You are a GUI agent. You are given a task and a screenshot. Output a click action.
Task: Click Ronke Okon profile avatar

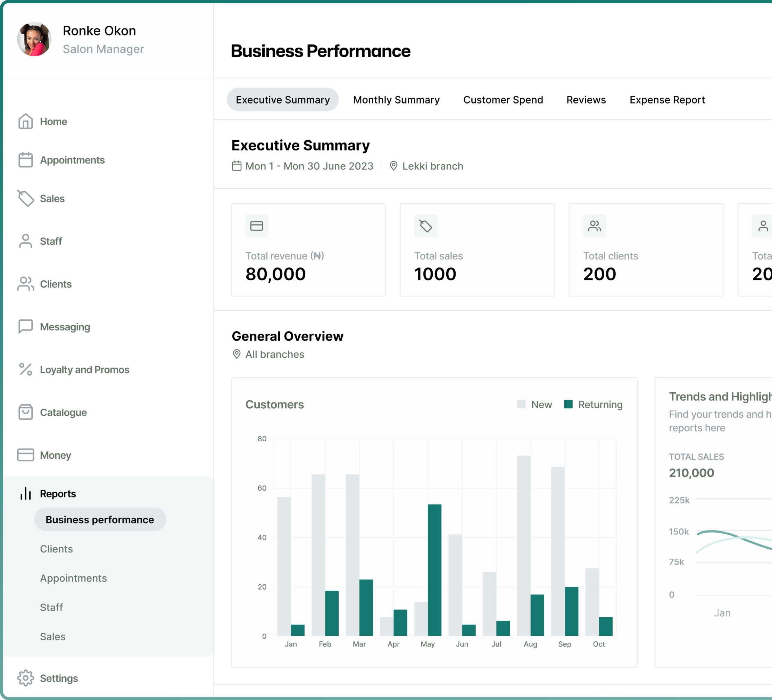click(x=34, y=39)
